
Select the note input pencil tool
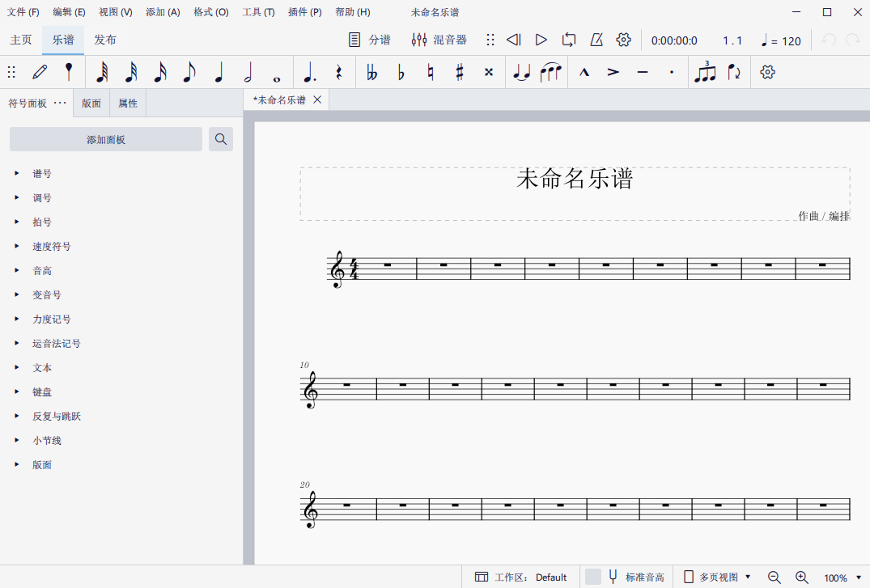point(40,72)
